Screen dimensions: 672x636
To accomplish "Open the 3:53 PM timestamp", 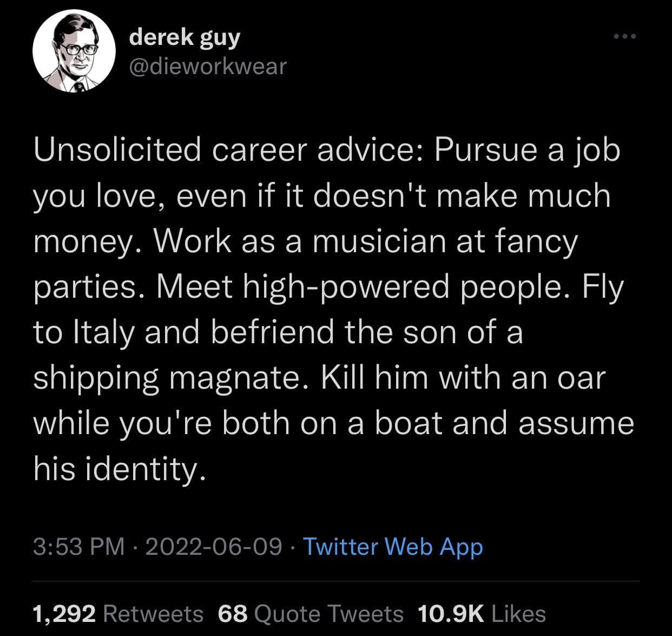I will point(79,546).
